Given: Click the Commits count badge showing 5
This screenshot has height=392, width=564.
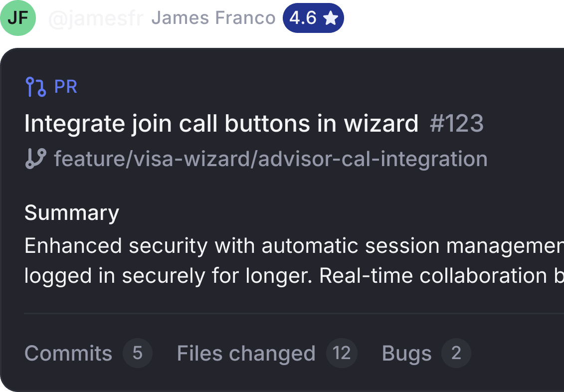Looking at the screenshot, I should (x=138, y=353).
